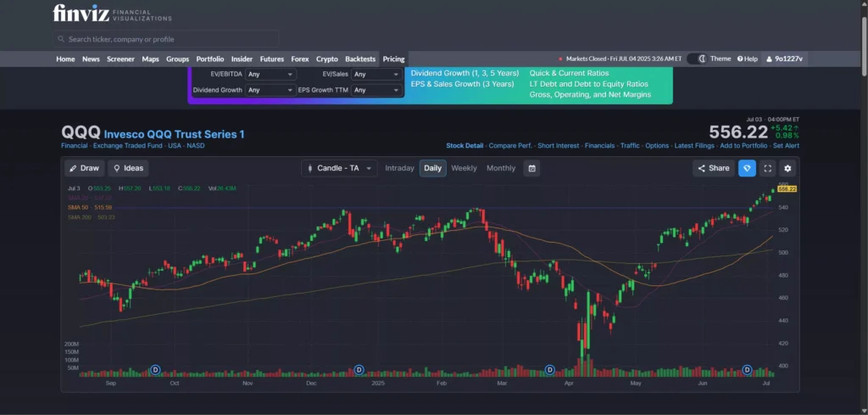868x415 pixels.
Task: Click Add to Portfolio link
Action: [x=743, y=146]
